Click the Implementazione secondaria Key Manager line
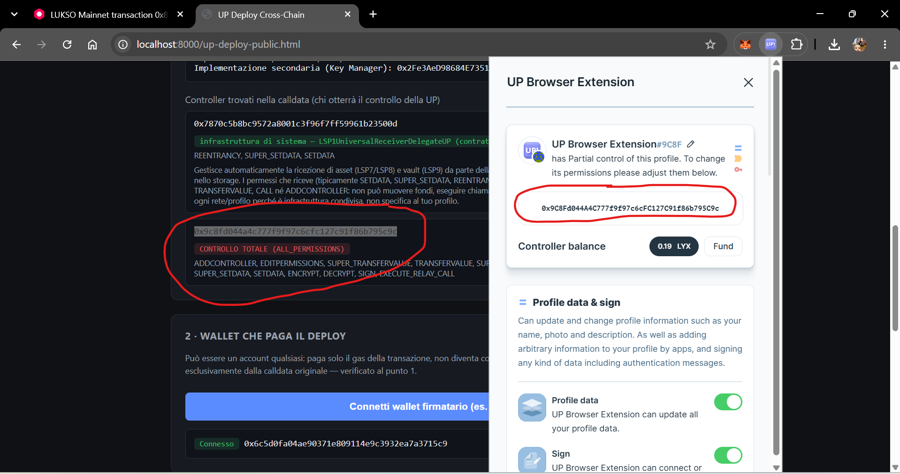The height and width of the screenshot is (474, 900). tap(341, 68)
